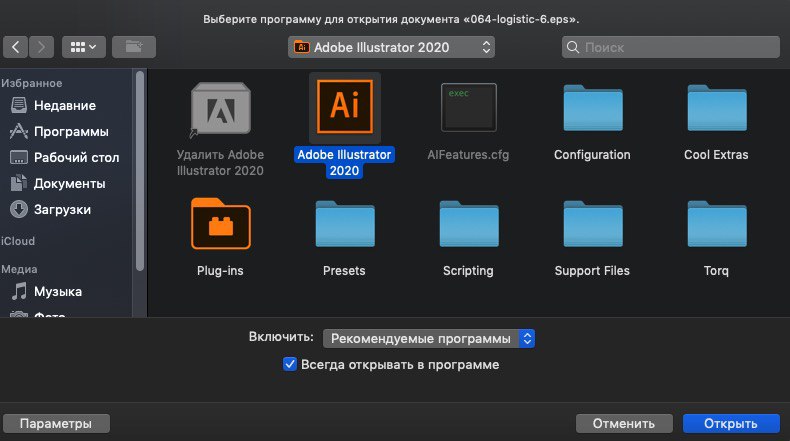This screenshot has width=790, height=441.
Task: Select the AIFeatures.cfg exec file icon
Action: pos(469,107)
